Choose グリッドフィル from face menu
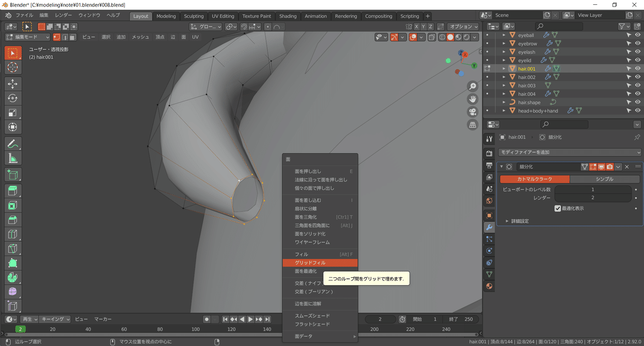644x346 pixels. point(320,263)
